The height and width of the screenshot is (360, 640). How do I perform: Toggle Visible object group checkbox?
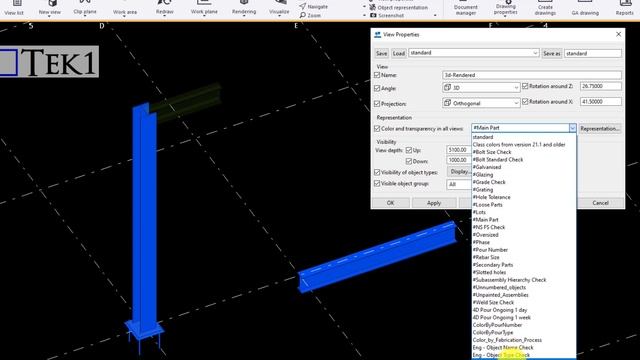[x=377, y=184]
